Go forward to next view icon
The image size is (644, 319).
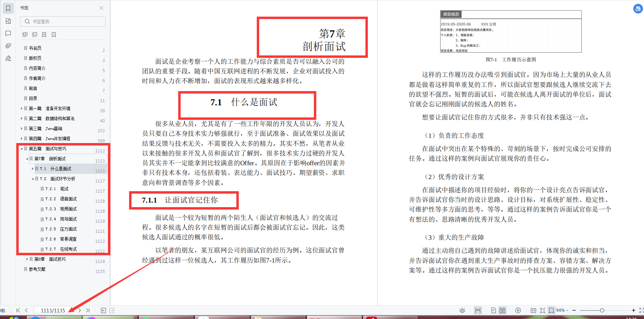click(x=112, y=310)
